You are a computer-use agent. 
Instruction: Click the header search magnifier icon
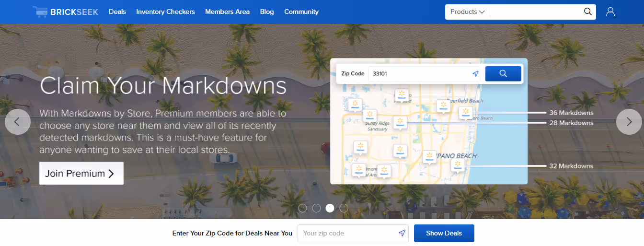click(x=588, y=12)
